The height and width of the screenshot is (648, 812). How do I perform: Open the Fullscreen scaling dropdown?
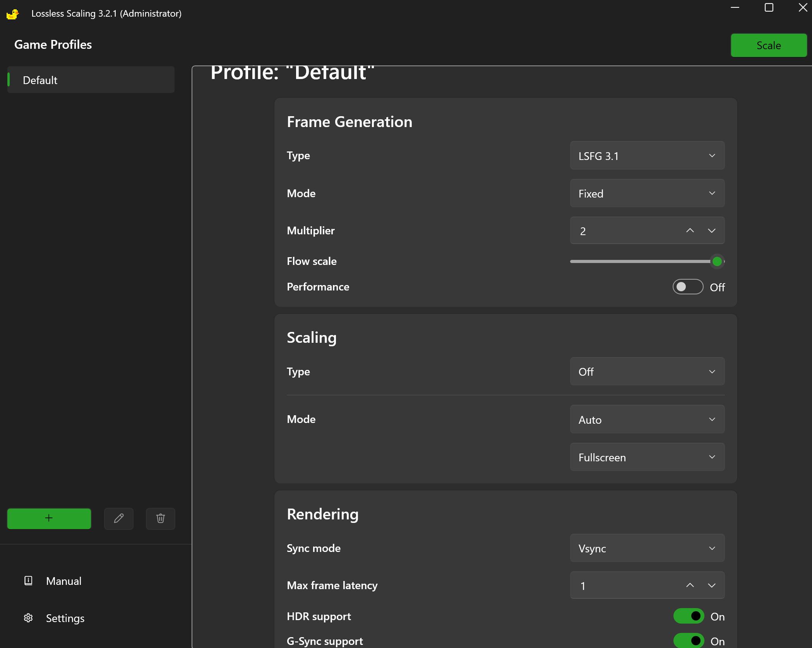coord(647,457)
